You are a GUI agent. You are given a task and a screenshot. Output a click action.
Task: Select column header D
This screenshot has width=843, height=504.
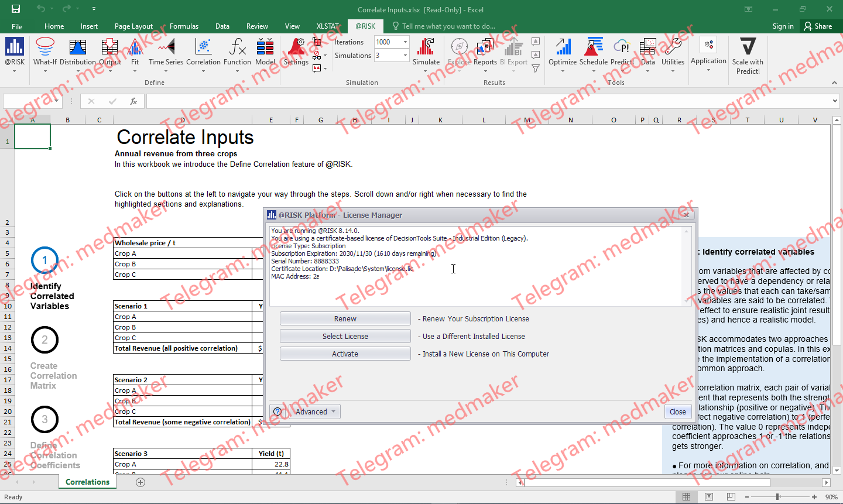[x=183, y=120]
